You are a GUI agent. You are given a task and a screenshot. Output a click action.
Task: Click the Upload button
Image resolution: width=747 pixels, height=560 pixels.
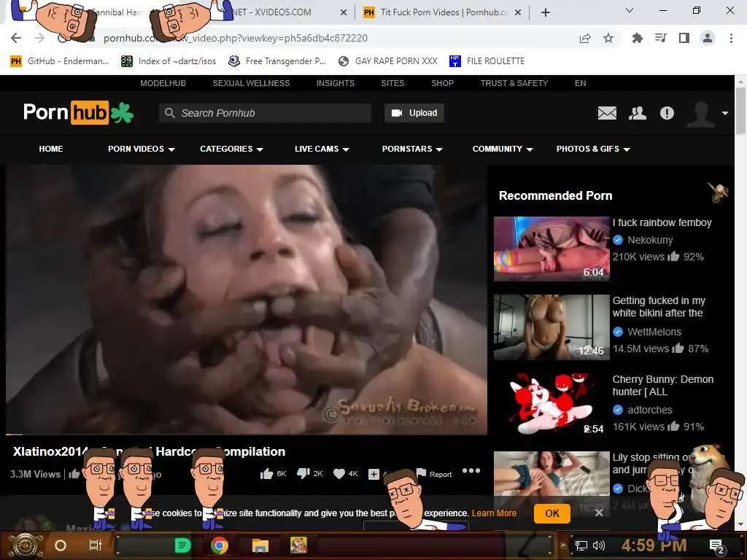point(414,113)
